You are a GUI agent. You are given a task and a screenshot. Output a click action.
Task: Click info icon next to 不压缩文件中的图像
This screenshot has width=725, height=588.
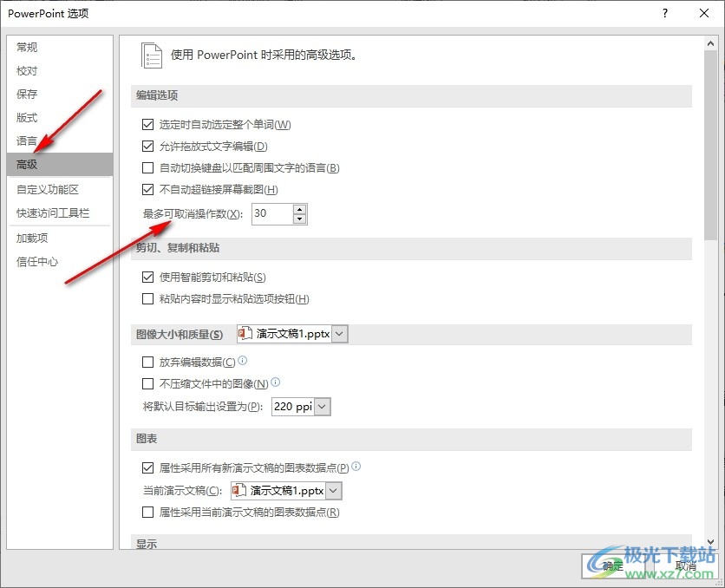(x=275, y=382)
